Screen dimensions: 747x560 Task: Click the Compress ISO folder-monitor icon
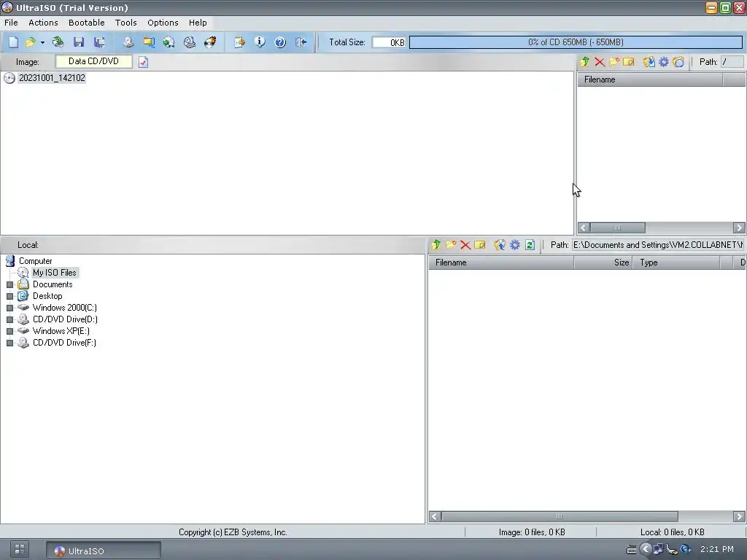pyautogui.click(x=149, y=42)
